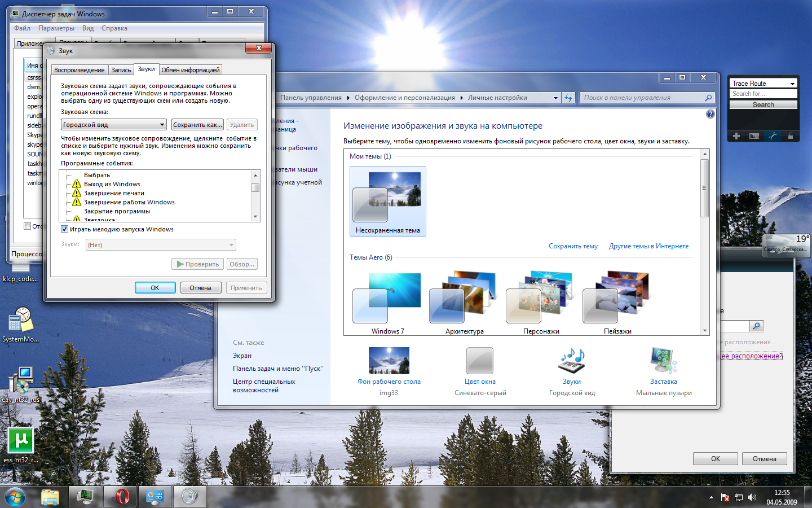Select 'Завершение работы Windows' event
The image size is (812, 508).
[x=129, y=202]
